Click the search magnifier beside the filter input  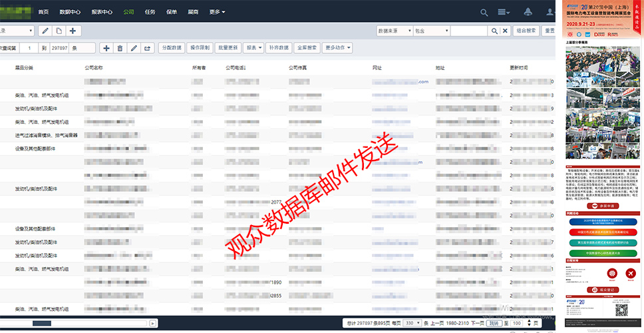click(494, 31)
